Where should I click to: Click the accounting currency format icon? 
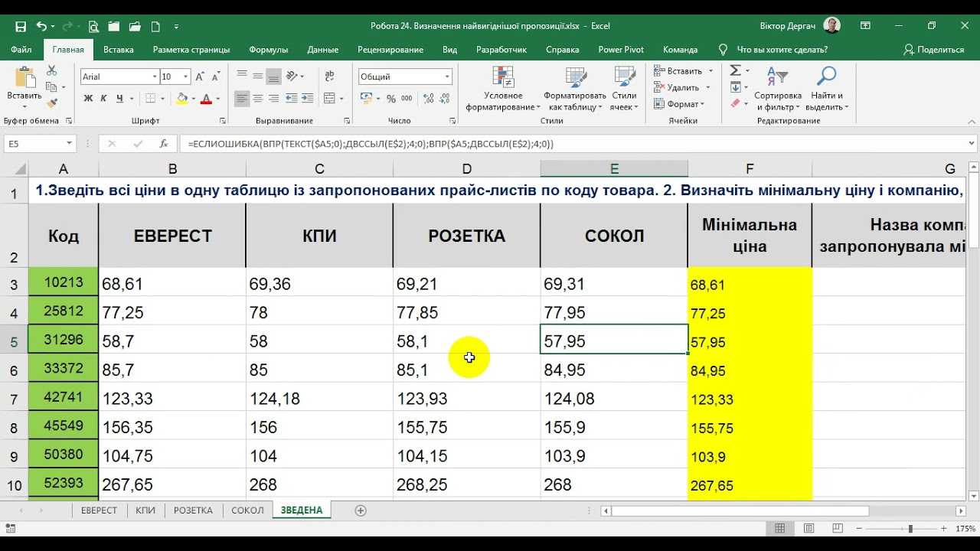coord(365,99)
